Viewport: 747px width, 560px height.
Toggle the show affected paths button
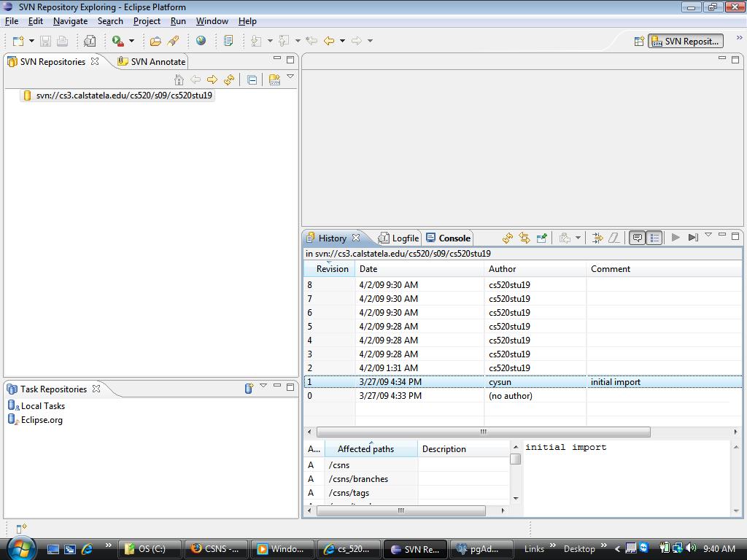coord(654,238)
